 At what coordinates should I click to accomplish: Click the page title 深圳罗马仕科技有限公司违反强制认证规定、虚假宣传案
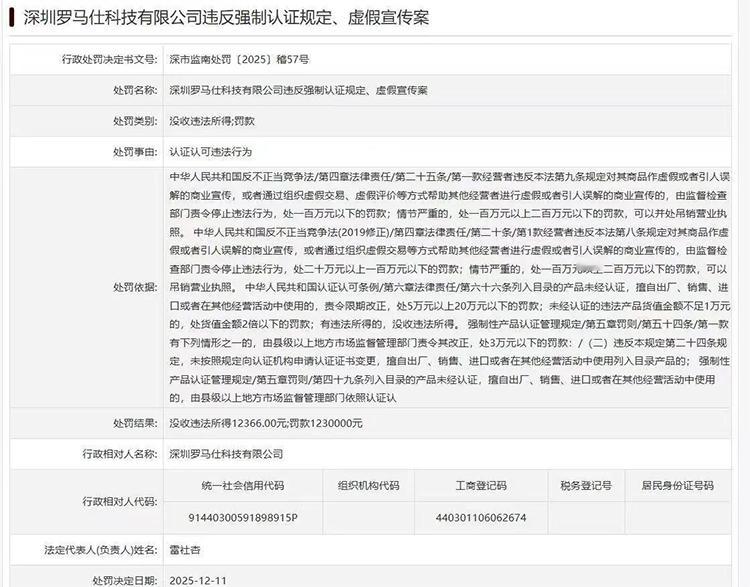[x=226, y=18]
